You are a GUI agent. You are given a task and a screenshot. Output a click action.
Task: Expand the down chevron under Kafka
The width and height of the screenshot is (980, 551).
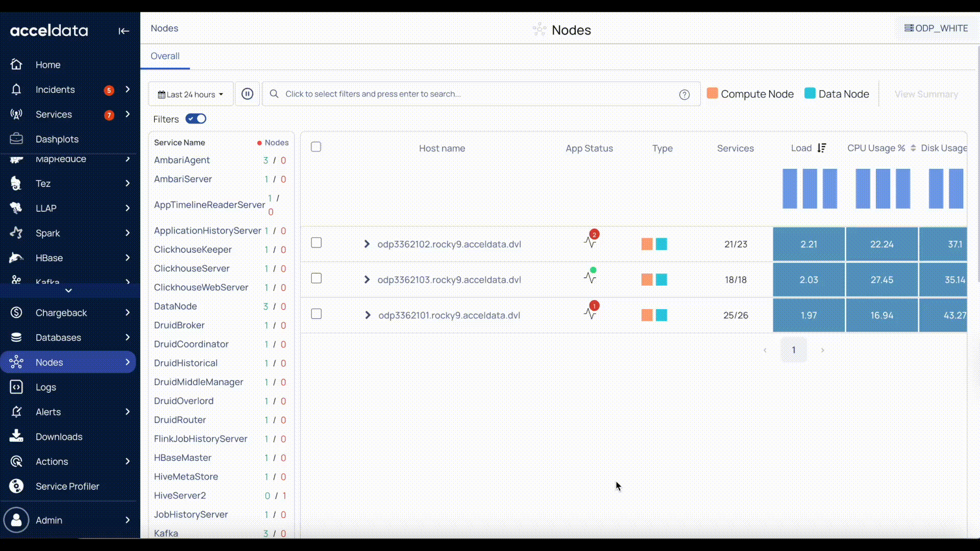(x=68, y=290)
